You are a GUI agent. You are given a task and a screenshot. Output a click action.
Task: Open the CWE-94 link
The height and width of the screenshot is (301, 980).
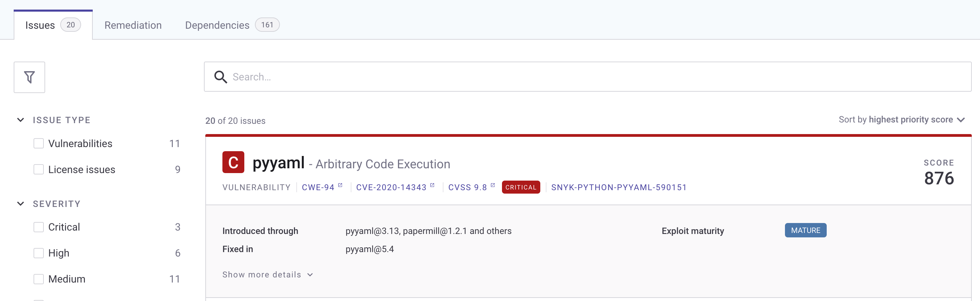[318, 187]
